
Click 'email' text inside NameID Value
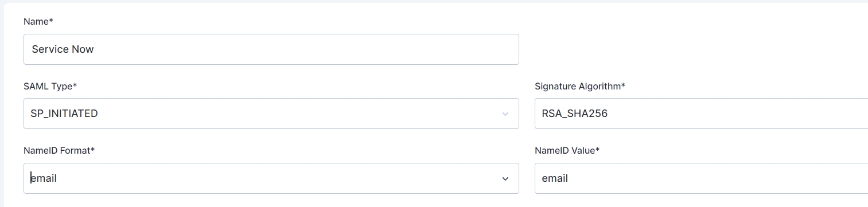[x=555, y=178]
